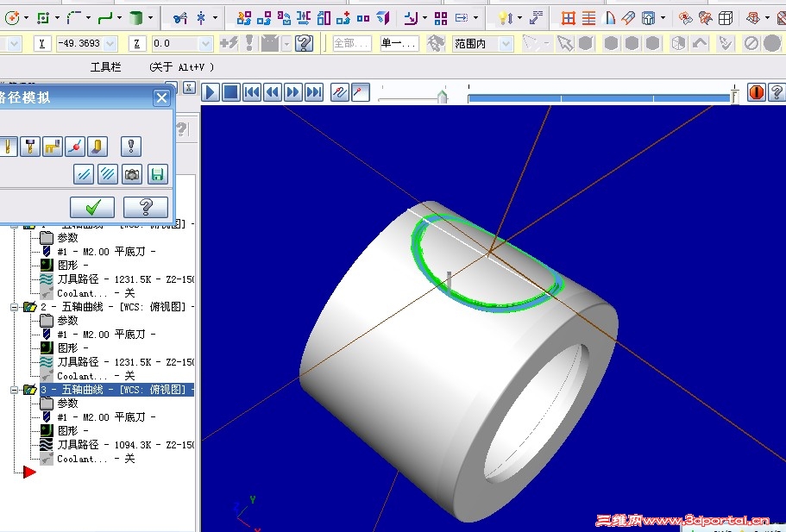Screen dimensions: 786x532
Task: Click 刀具路径 1094.3K entry
Action: pos(117,445)
